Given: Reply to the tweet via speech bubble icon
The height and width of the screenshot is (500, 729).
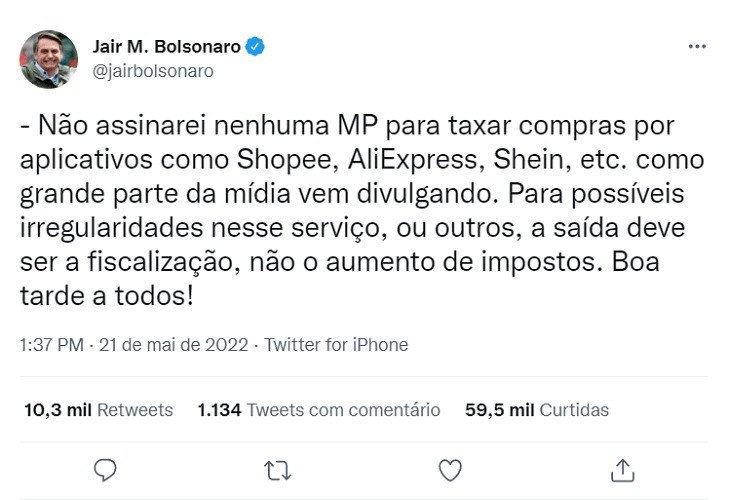Looking at the screenshot, I should 105,469.
